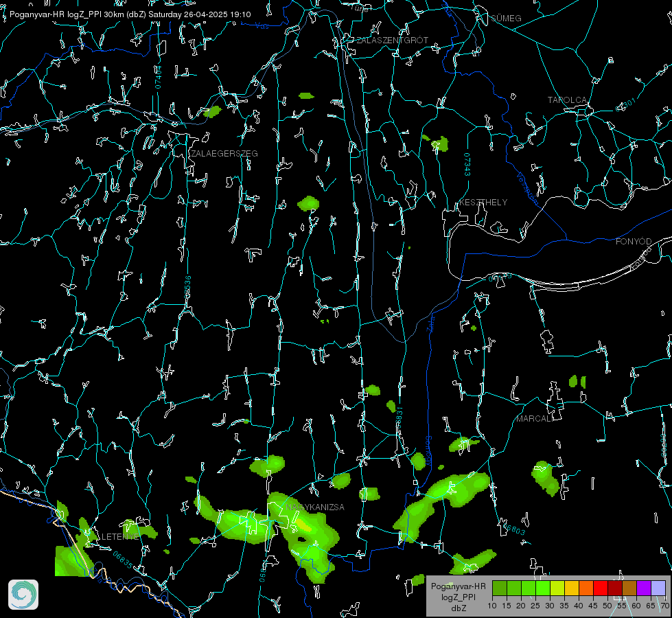672x618 pixels.
Task: Select the orange 40–45 dBZ legend swatch
Action: coord(586,588)
